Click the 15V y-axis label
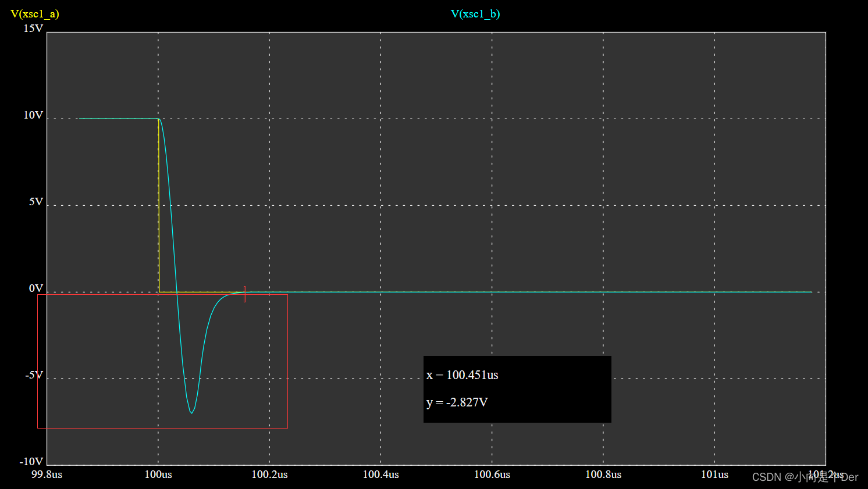This screenshot has width=868, height=489. tap(33, 28)
